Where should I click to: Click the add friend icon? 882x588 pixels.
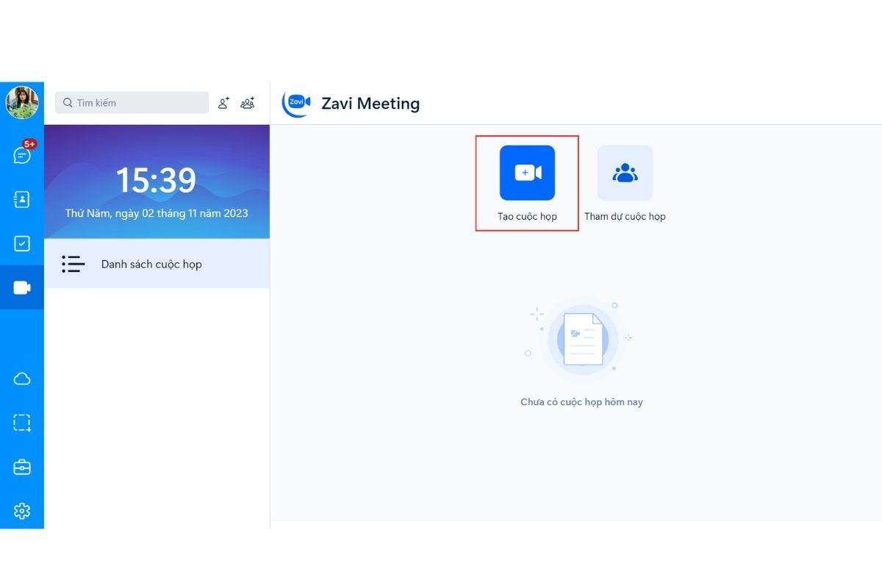224,103
